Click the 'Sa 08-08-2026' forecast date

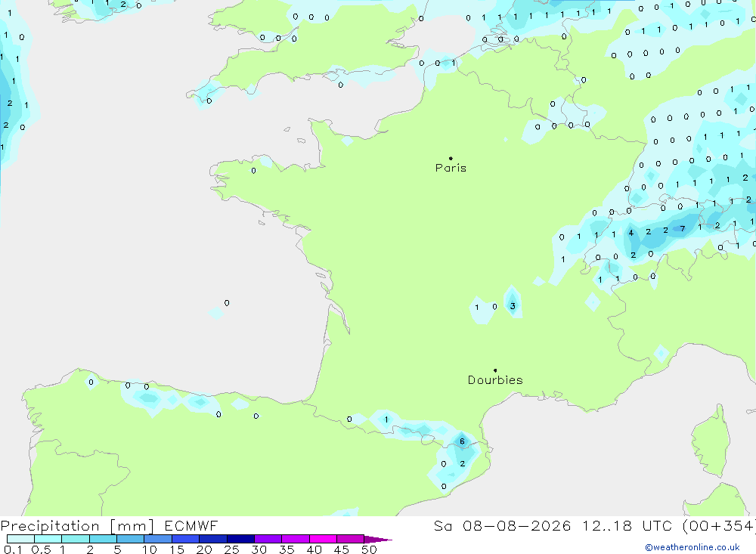pyautogui.click(x=503, y=525)
